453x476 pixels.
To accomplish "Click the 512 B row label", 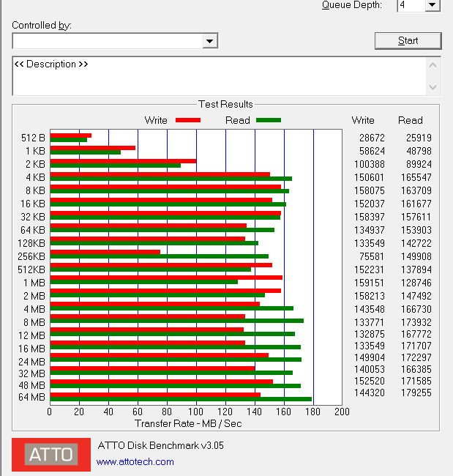I will click(x=33, y=137).
